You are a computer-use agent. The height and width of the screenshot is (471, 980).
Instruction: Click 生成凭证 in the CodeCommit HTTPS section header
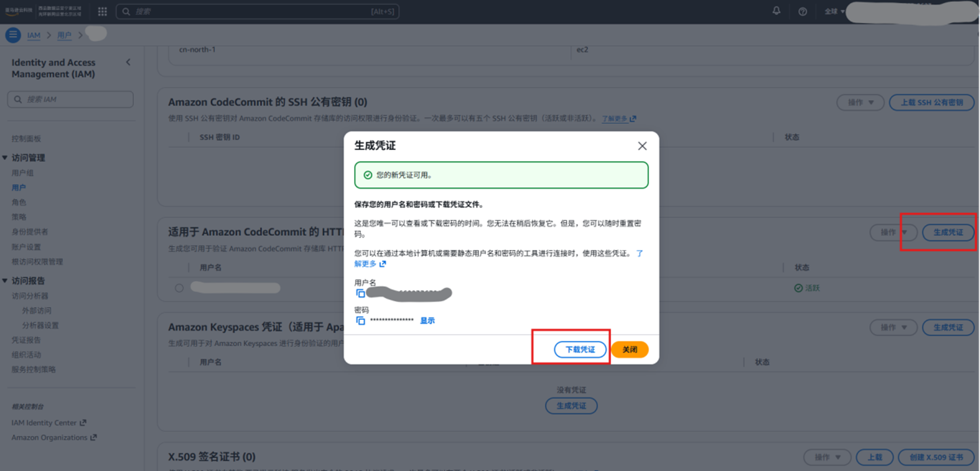(948, 232)
